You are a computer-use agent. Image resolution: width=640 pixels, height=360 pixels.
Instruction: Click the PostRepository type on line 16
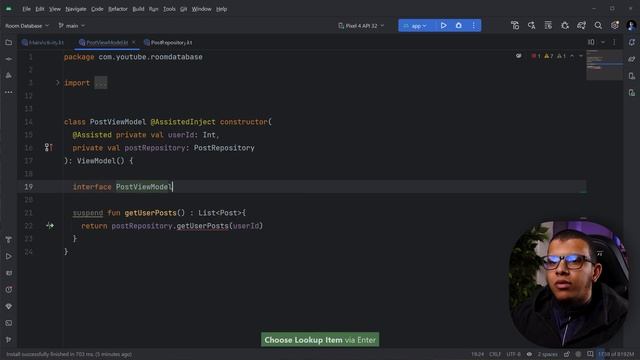[x=224, y=148]
